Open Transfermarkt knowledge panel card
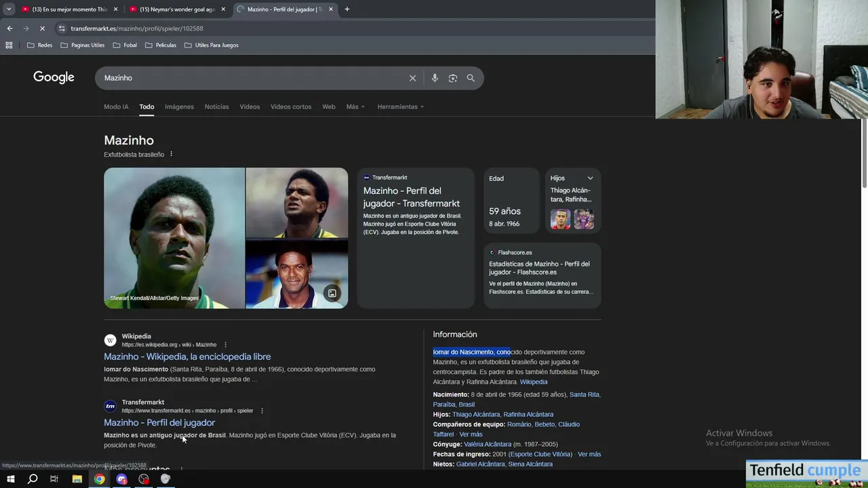Viewport: 868px width, 488px height. coord(416,238)
